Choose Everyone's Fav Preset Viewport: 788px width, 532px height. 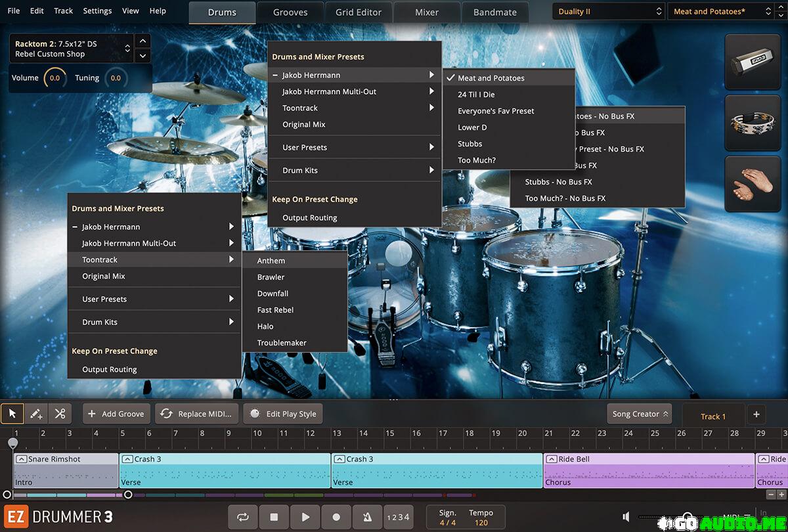click(x=509, y=110)
